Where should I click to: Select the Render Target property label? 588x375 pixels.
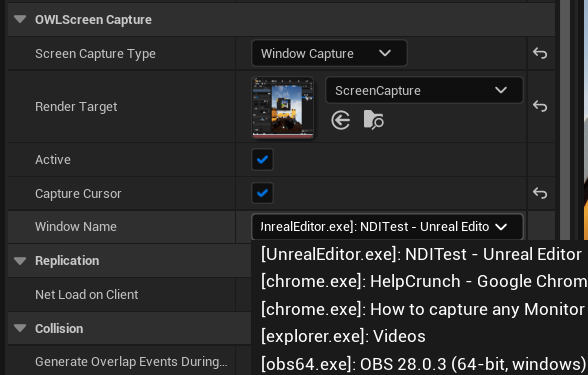[x=76, y=106]
